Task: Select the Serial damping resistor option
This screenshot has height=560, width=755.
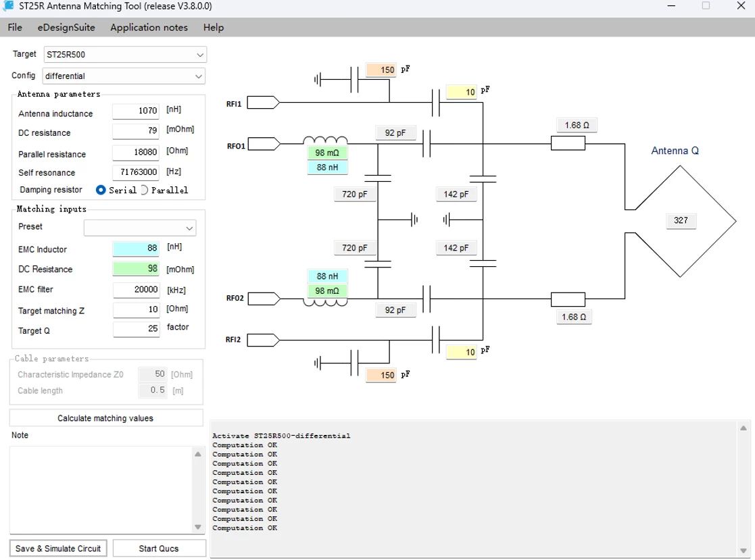Action: point(101,190)
